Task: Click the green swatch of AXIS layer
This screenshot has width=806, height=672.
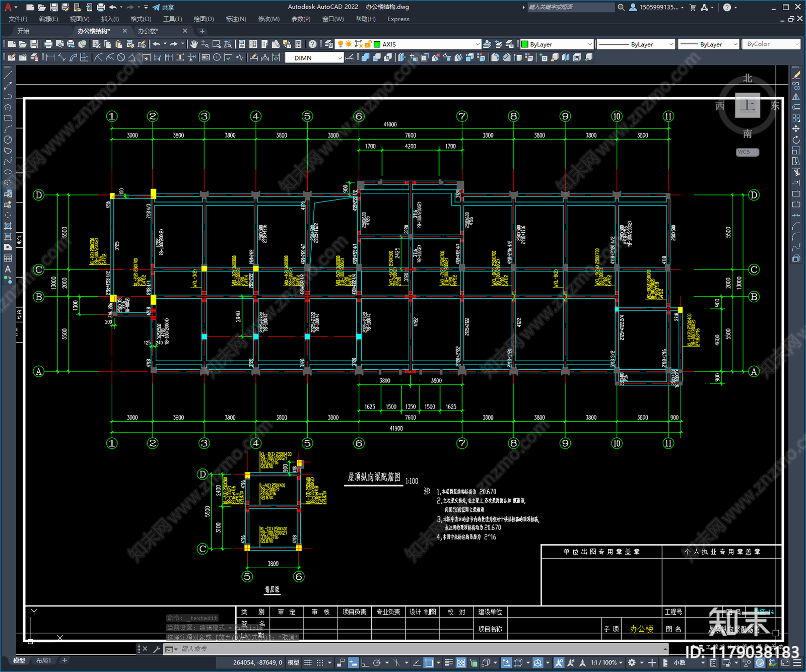Action: [377, 44]
